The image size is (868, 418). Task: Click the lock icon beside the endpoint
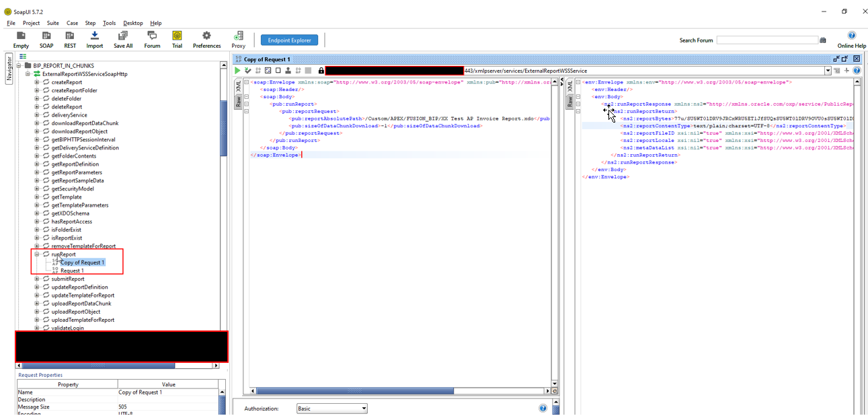point(321,71)
